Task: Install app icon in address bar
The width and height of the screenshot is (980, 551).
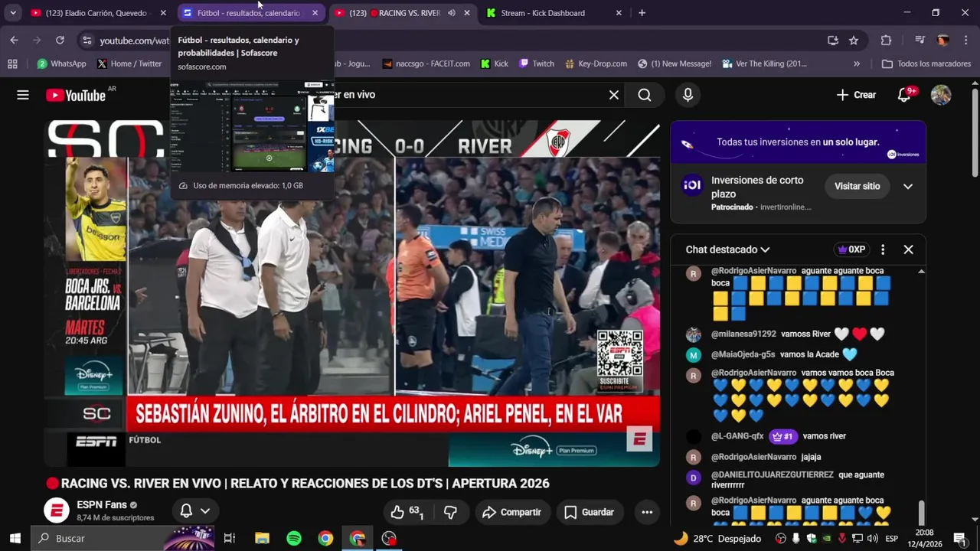Action: [x=833, y=41]
